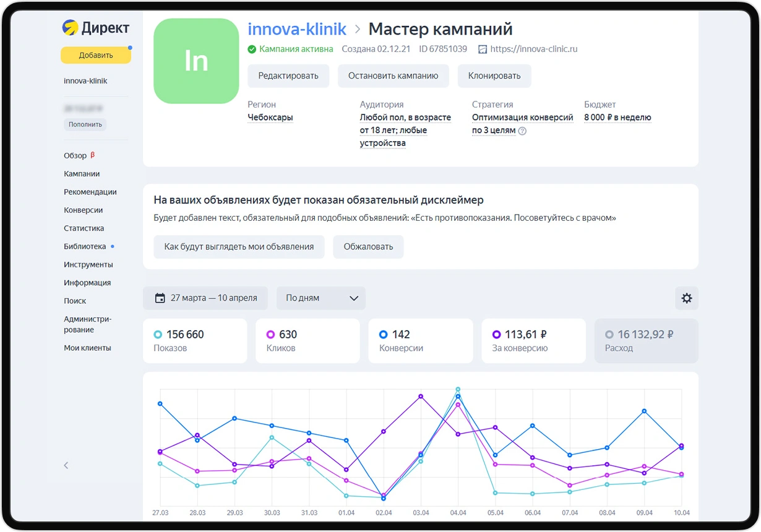Toggle Расход metric on chart
This screenshot has height=532, width=761.
click(646, 340)
